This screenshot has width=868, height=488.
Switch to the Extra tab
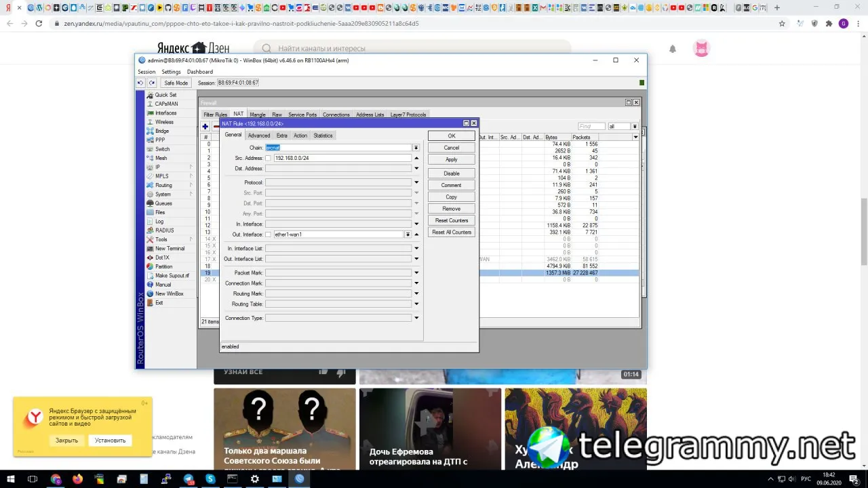pyautogui.click(x=282, y=136)
